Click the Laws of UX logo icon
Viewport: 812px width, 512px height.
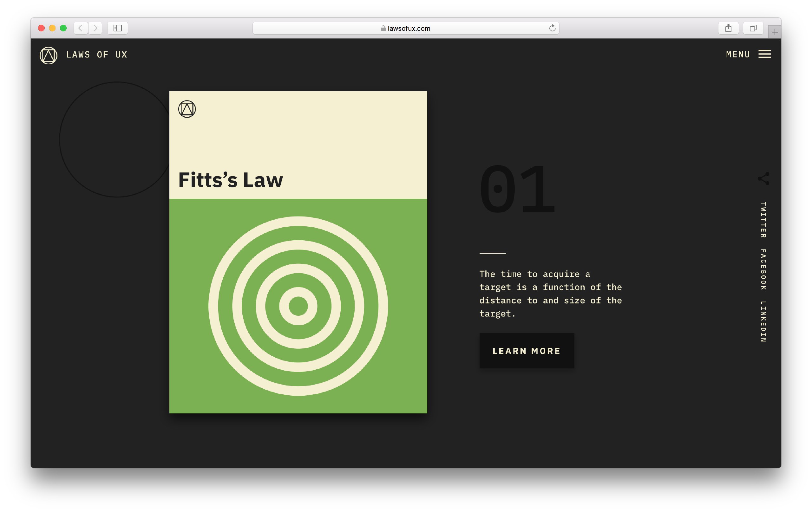(x=48, y=55)
